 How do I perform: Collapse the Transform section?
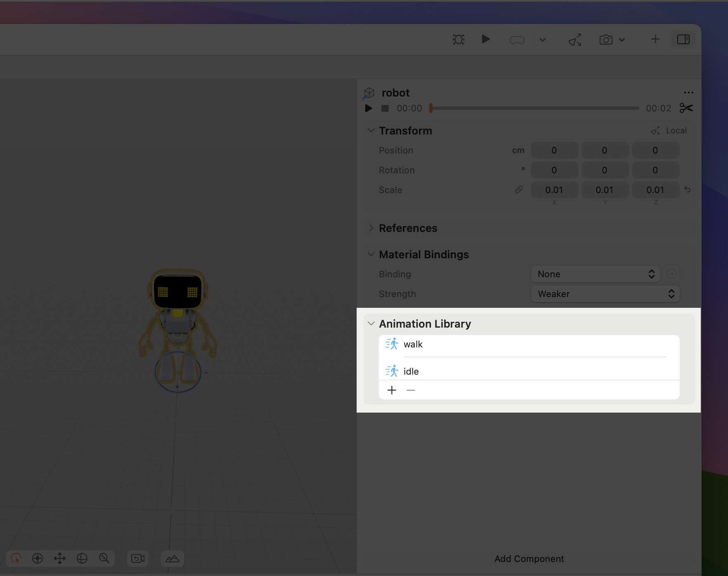371,130
